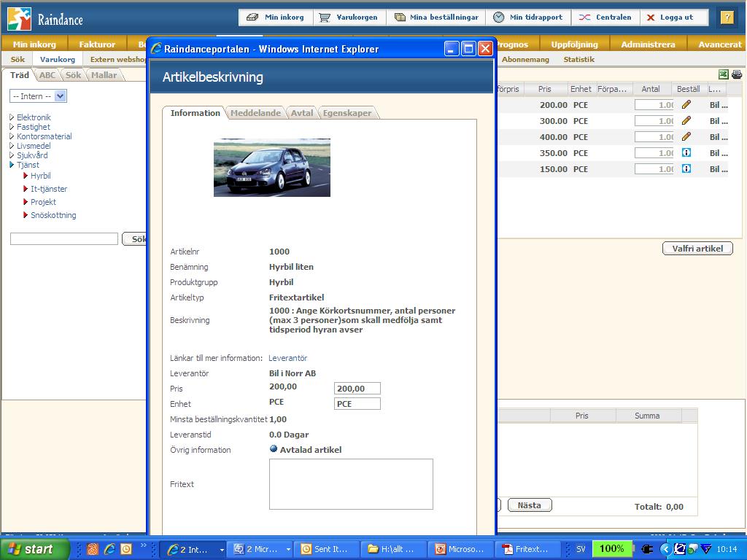
Task: Expand the Elektronik tree node
Action: (x=12, y=117)
